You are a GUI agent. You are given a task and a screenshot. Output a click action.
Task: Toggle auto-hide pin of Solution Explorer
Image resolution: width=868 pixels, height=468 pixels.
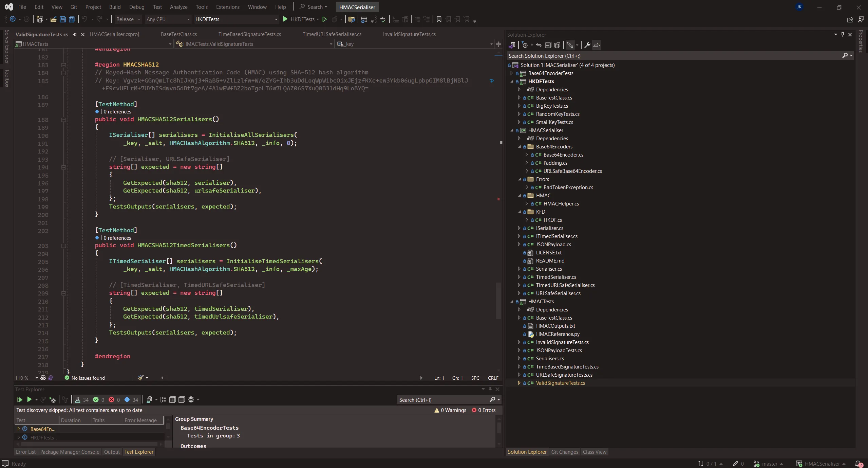[x=843, y=34]
